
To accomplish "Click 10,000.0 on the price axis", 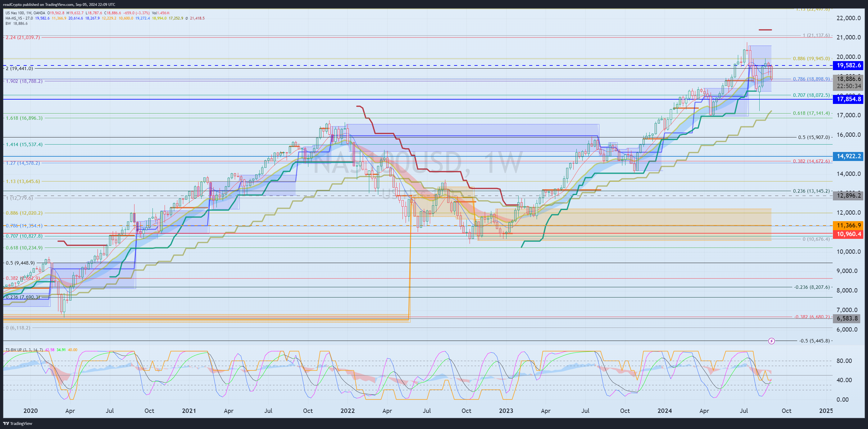I will tap(848, 251).
